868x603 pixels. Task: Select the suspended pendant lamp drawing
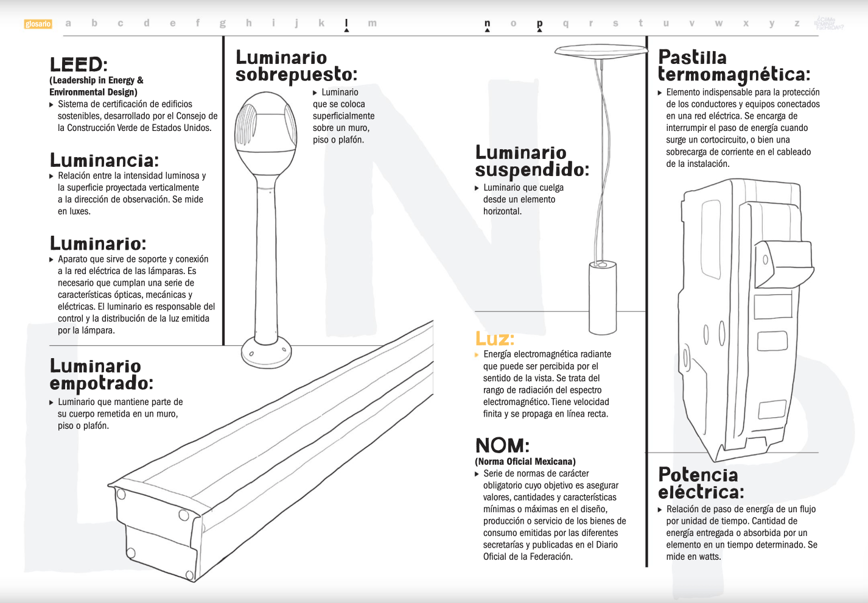coord(601,183)
